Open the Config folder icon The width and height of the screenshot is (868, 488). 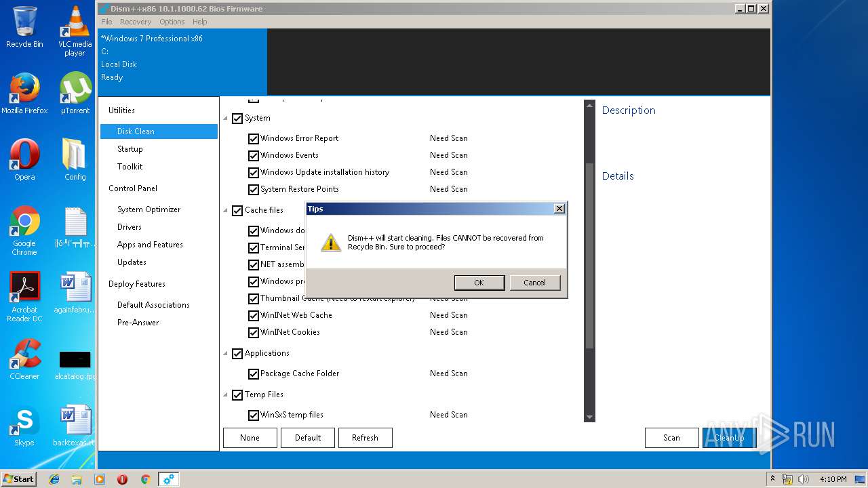pyautogui.click(x=75, y=160)
